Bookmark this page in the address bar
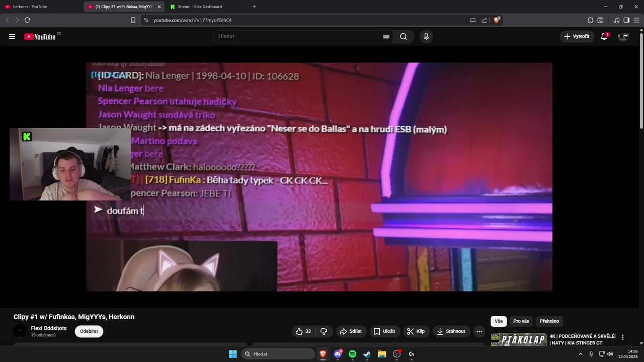644x362 pixels. point(133,20)
